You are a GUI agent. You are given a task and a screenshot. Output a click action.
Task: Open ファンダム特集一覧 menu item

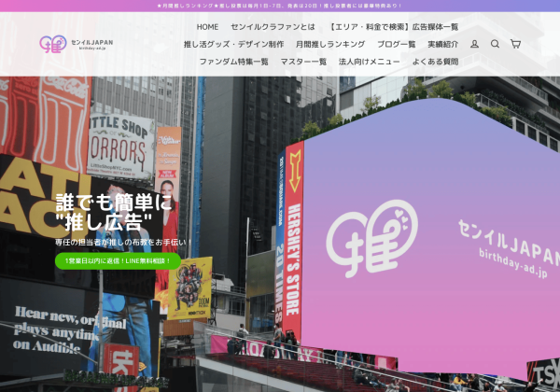point(233,62)
